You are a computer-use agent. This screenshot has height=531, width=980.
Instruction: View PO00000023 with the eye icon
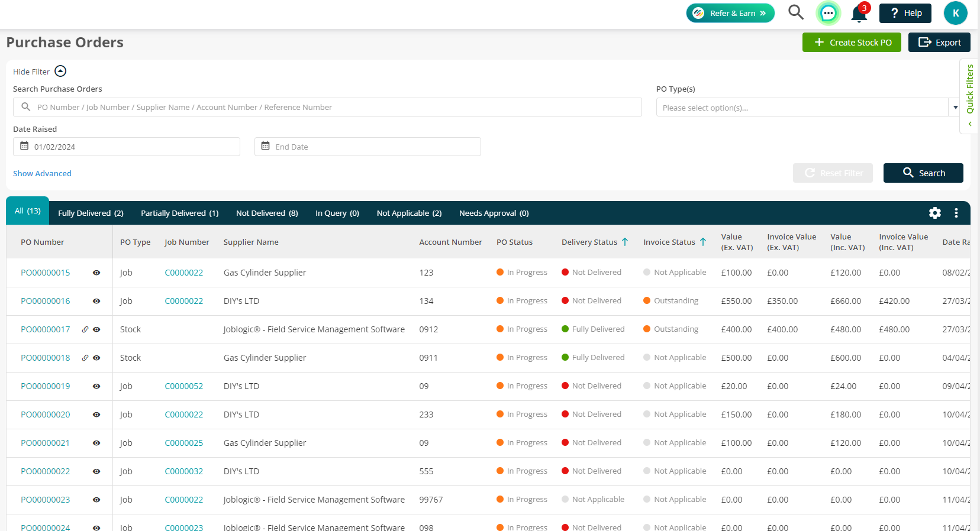point(96,500)
